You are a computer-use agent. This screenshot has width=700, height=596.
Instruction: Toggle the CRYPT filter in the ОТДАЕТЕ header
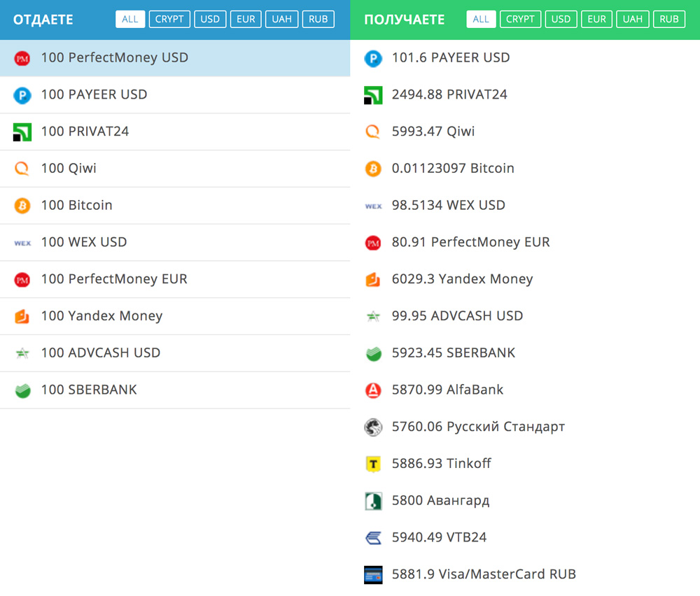coord(169,19)
